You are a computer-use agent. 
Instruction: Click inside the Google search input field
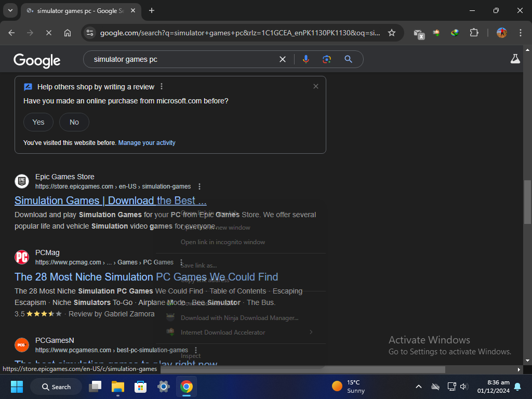pyautogui.click(x=182, y=59)
